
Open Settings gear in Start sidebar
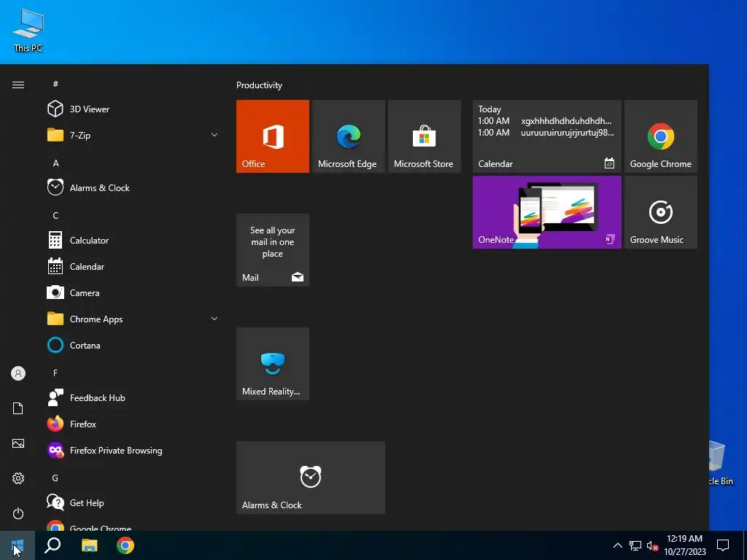click(x=18, y=478)
